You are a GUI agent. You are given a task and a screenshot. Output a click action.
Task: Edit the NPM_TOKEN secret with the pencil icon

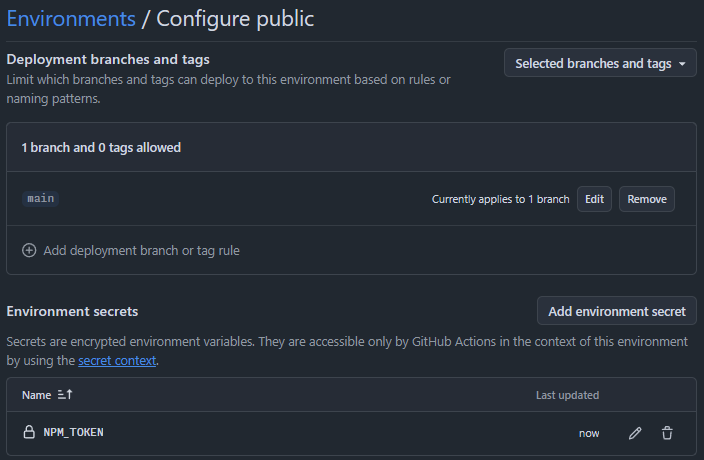(635, 433)
